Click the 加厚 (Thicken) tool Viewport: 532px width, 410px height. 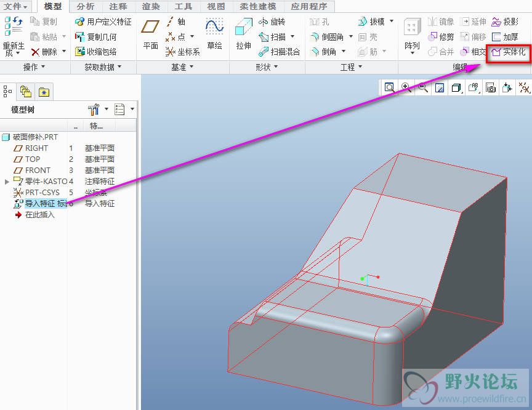tap(505, 37)
